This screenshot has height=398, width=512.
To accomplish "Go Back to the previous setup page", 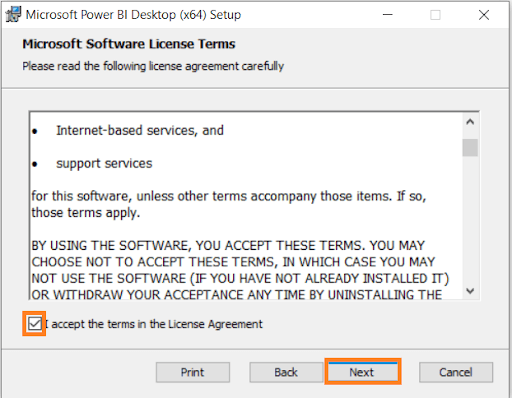I will [x=286, y=372].
